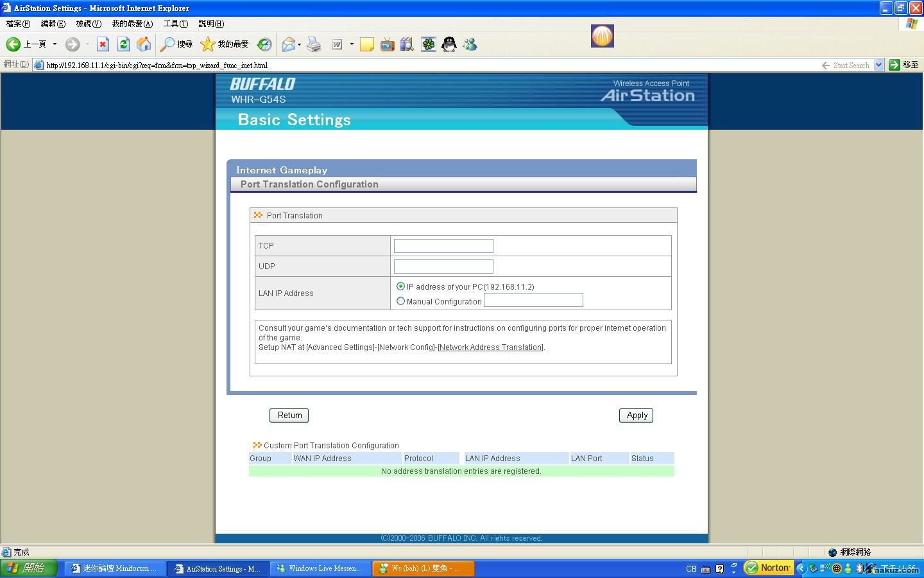This screenshot has width=924, height=578.
Task: Launch ICQ green flower icon
Action: click(x=428, y=44)
